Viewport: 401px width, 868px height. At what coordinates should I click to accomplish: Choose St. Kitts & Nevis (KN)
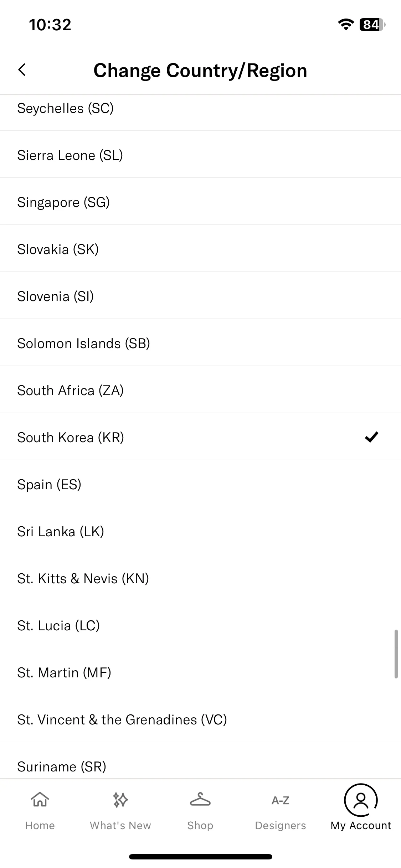[x=200, y=578]
